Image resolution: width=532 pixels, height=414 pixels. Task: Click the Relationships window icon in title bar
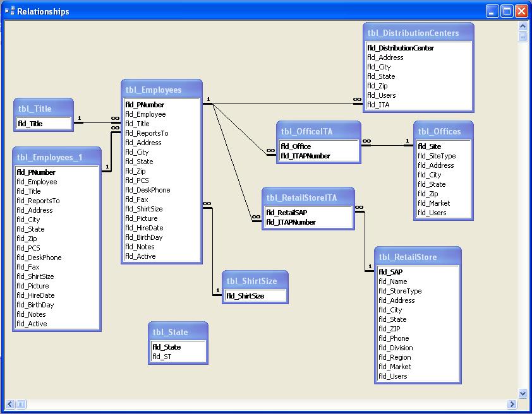pos(10,11)
